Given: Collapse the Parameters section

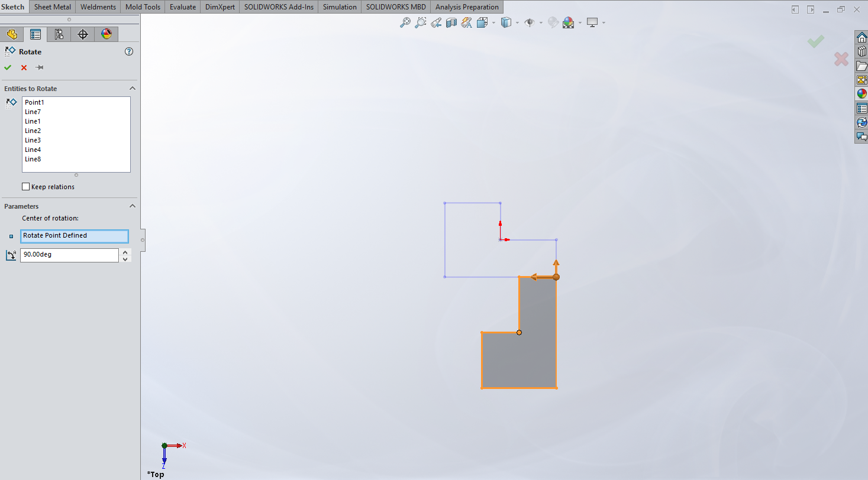Looking at the screenshot, I should click(x=133, y=206).
